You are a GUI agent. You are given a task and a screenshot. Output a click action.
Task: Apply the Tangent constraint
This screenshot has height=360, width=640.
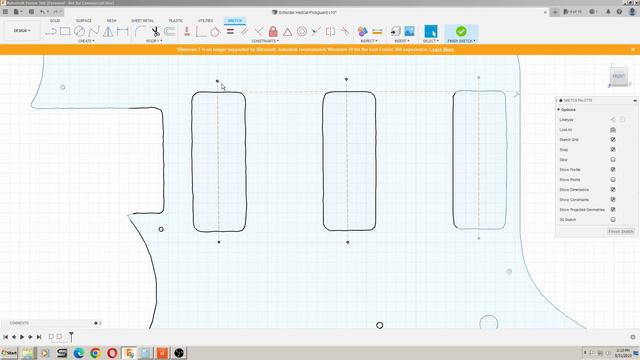point(215,31)
